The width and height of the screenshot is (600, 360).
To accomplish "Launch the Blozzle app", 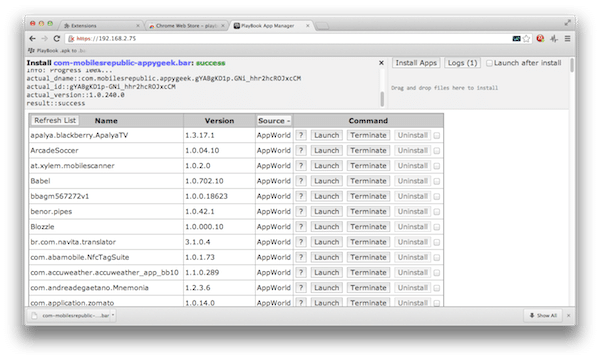I will 326,227.
